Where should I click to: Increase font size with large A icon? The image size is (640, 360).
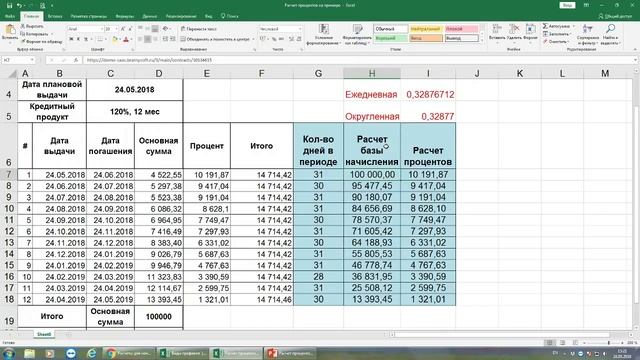123,29
